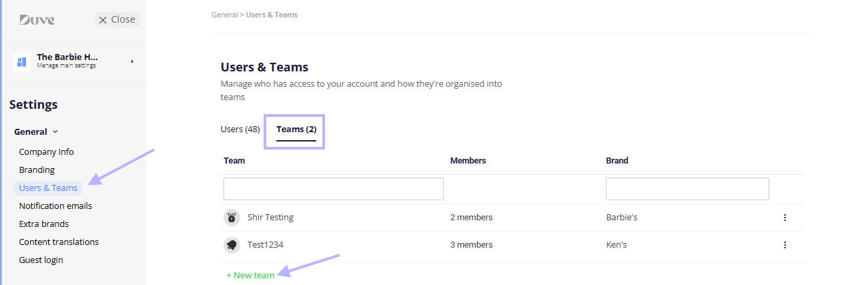This screenshot has width=868, height=285.
Task: Go to Branding settings
Action: point(37,170)
